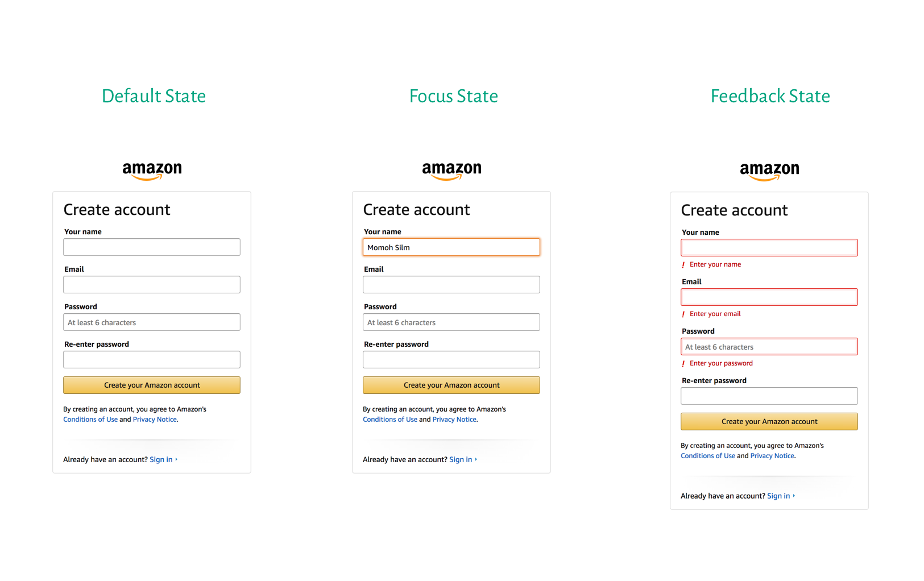Select the 'Feedback State' heading label

point(769,96)
